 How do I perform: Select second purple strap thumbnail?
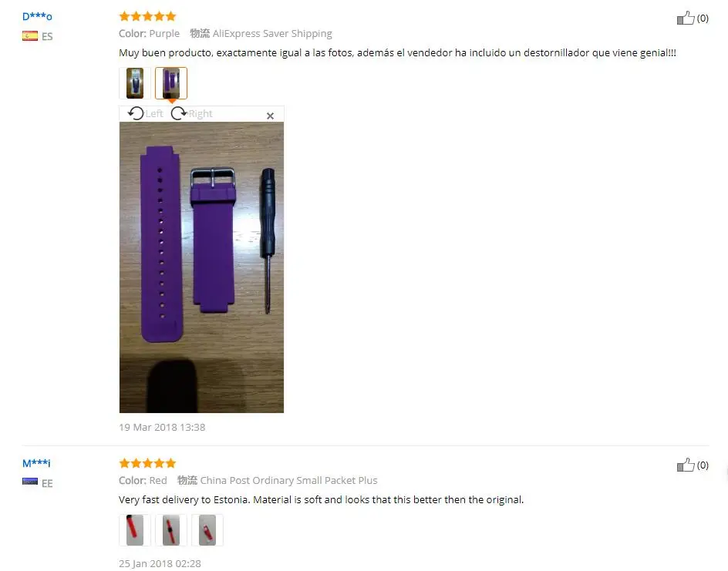click(171, 83)
